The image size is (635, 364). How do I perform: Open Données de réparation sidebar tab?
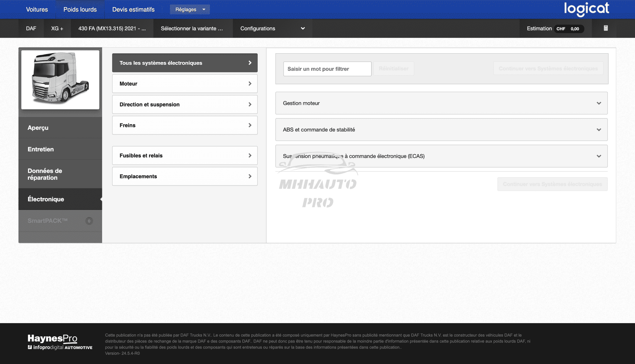[60, 174]
